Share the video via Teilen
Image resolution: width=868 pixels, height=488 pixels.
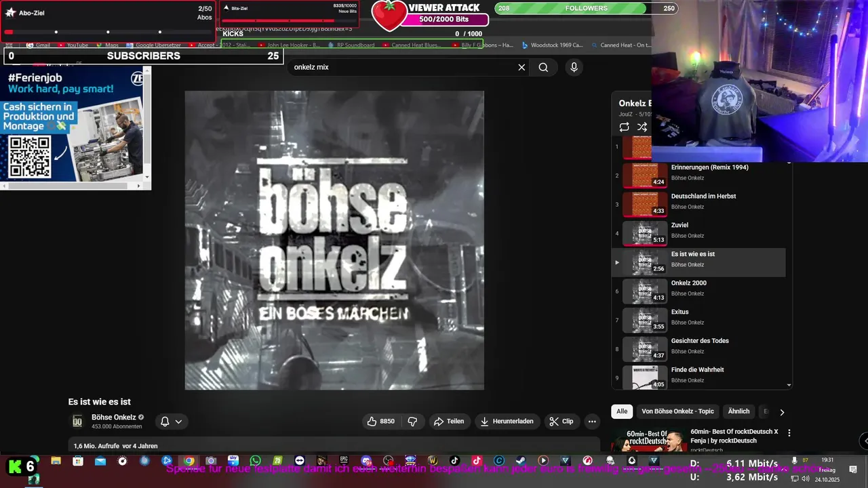click(x=449, y=421)
